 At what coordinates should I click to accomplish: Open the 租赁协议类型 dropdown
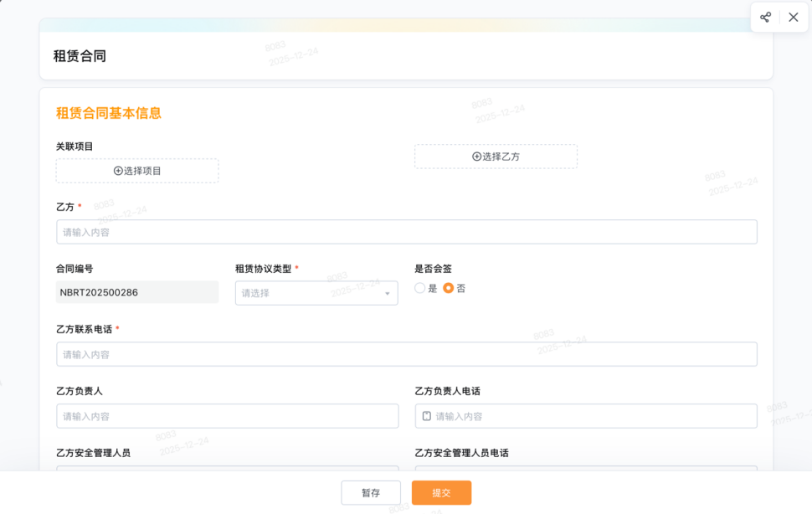point(310,293)
